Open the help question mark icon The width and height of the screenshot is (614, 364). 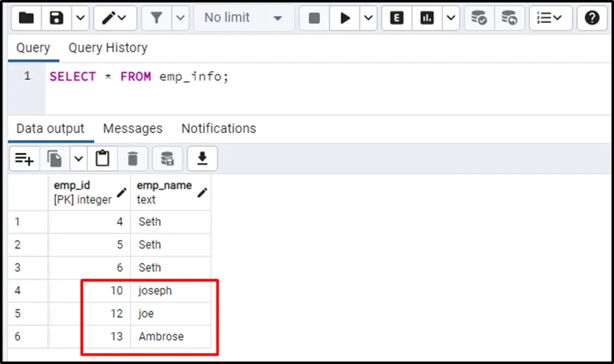click(592, 18)
